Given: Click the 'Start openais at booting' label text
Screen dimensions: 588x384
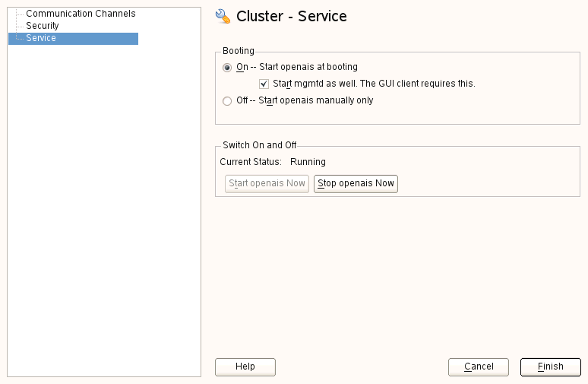Looking at the screenshot, I should tap(308, 67).
